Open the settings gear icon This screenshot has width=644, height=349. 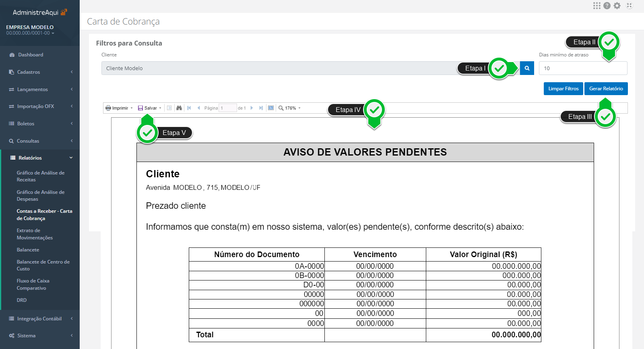[x=617, y=6]
